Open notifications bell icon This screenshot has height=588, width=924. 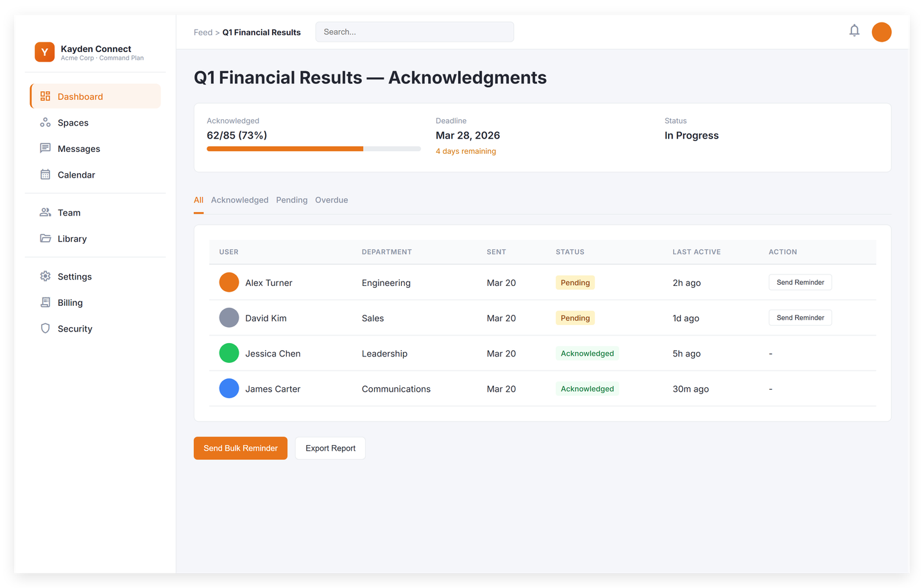854,31
